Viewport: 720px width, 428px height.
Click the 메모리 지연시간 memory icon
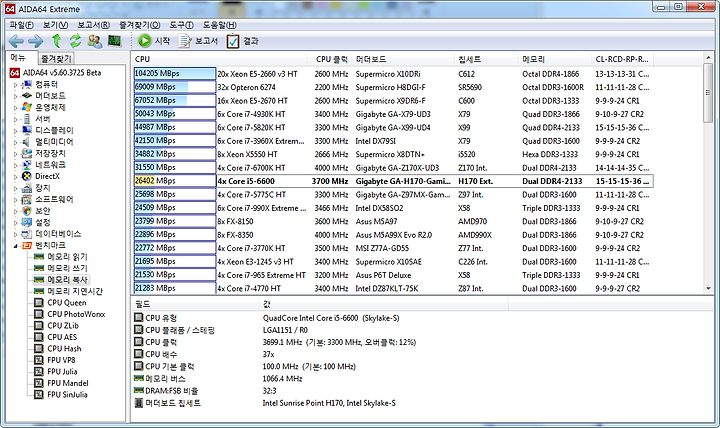(39, 291)
